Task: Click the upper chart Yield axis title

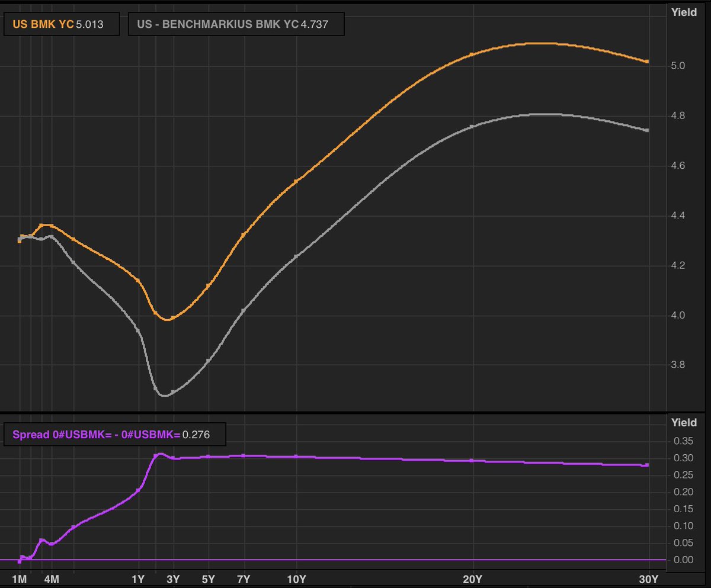Action: tap(684, 11)
